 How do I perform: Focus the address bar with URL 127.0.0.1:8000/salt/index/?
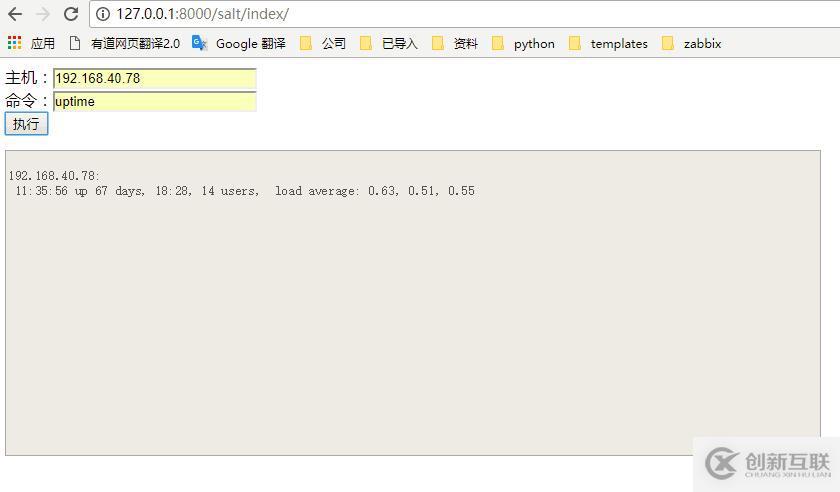(465, 14)
